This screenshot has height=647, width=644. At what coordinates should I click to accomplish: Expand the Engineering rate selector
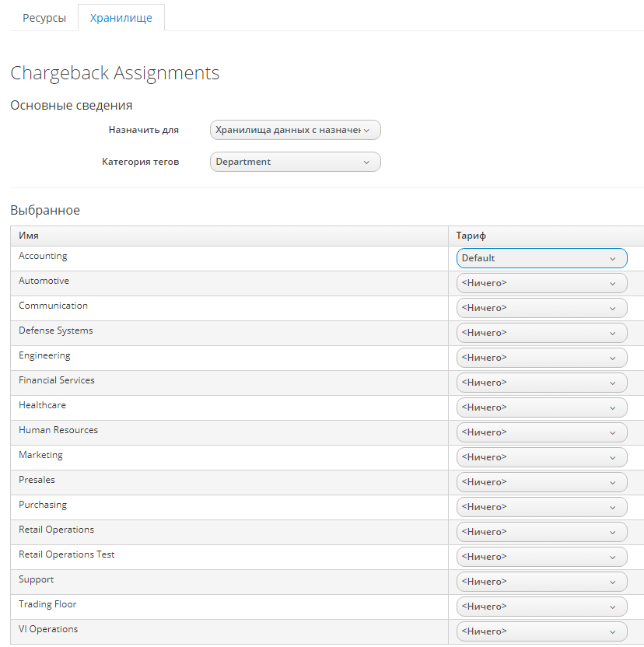pos(541,358)
